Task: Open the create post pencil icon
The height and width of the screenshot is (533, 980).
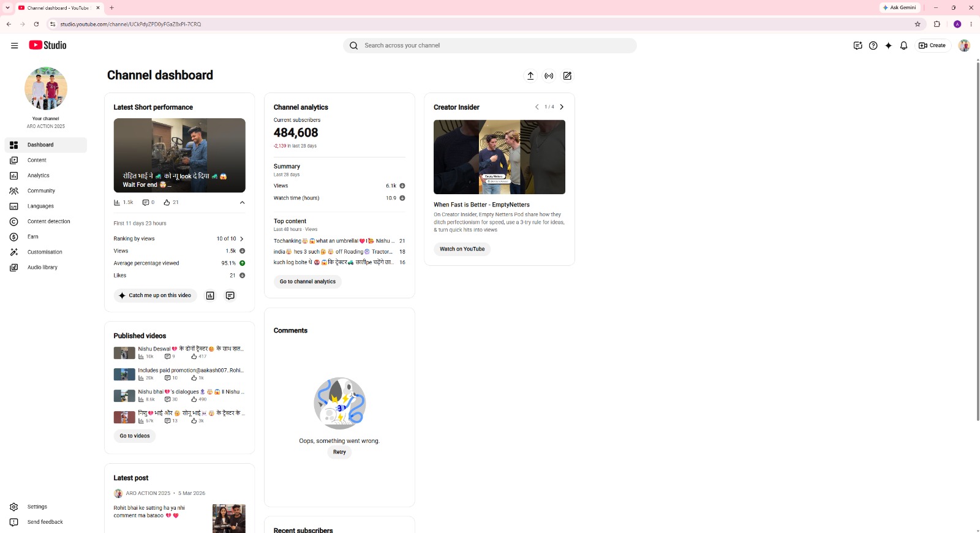Action: tap(567, 76)
